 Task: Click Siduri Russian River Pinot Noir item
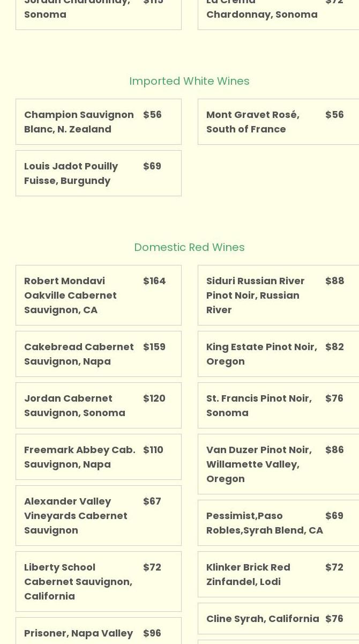[x=279, y=295]
